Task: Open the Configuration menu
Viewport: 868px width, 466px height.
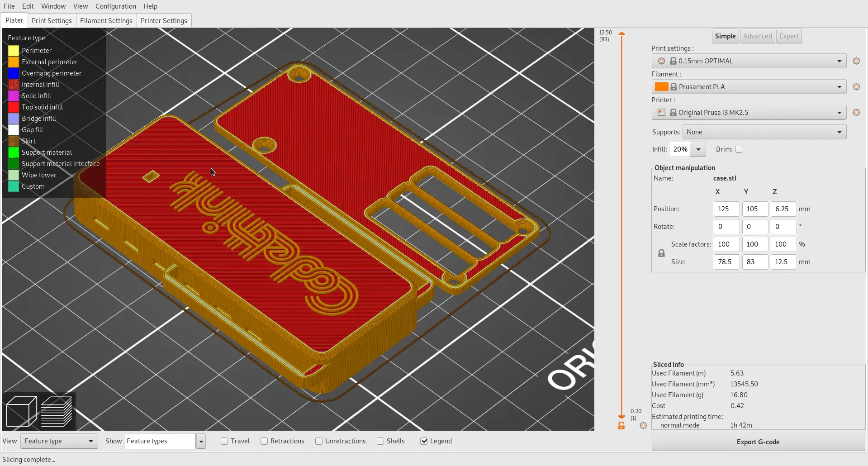Action: pos(116,6)
